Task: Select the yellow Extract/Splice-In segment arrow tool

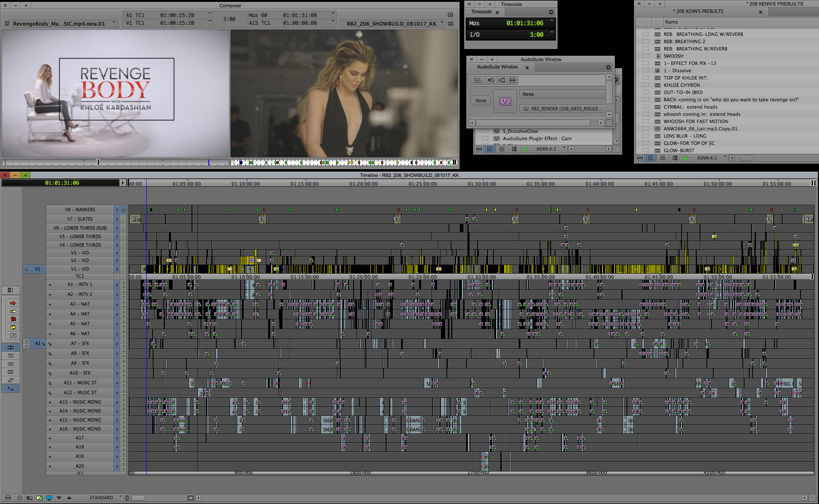Action: [13, 311]
